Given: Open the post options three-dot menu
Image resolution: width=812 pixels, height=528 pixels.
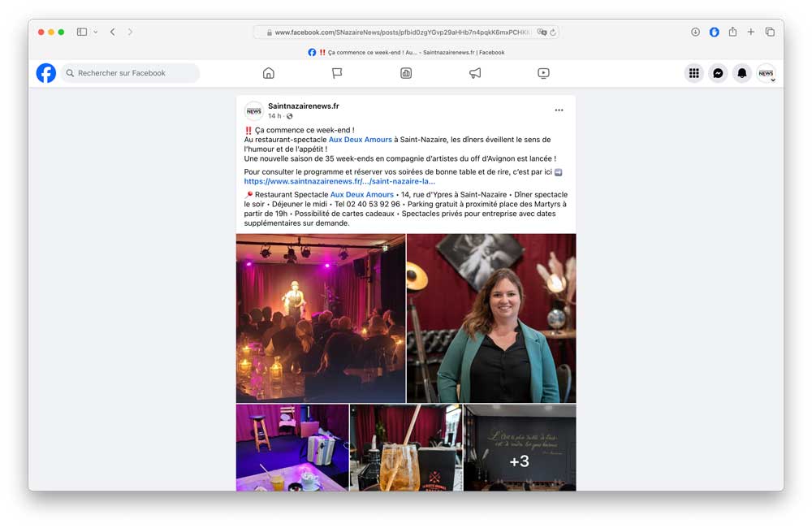Looking at the screenshot, I should (x=559, y=110).
